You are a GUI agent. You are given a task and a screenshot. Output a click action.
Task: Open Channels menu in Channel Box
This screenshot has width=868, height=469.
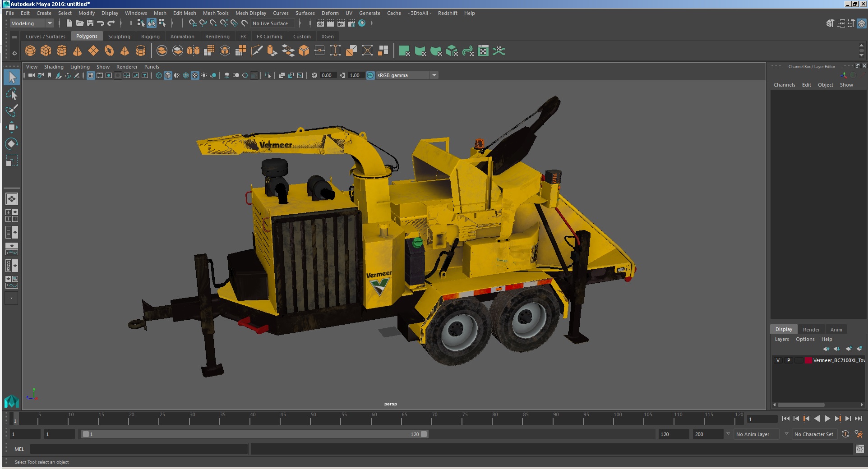tap(784, 85)
